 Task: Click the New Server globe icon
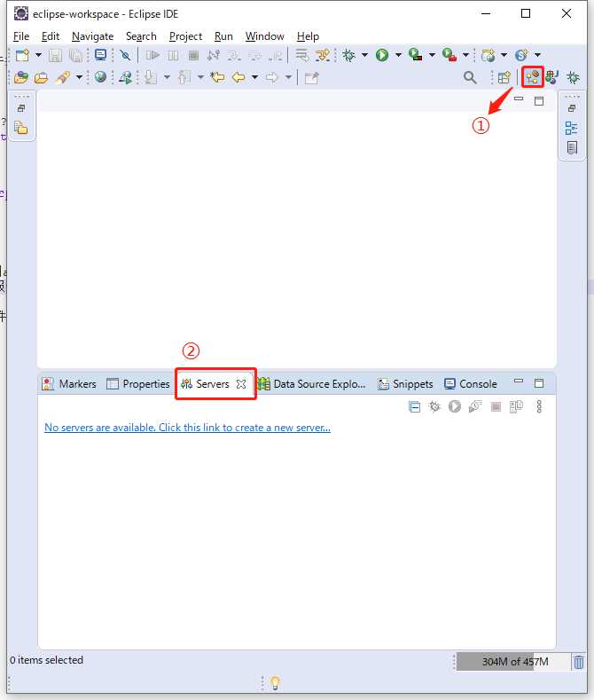488,55
